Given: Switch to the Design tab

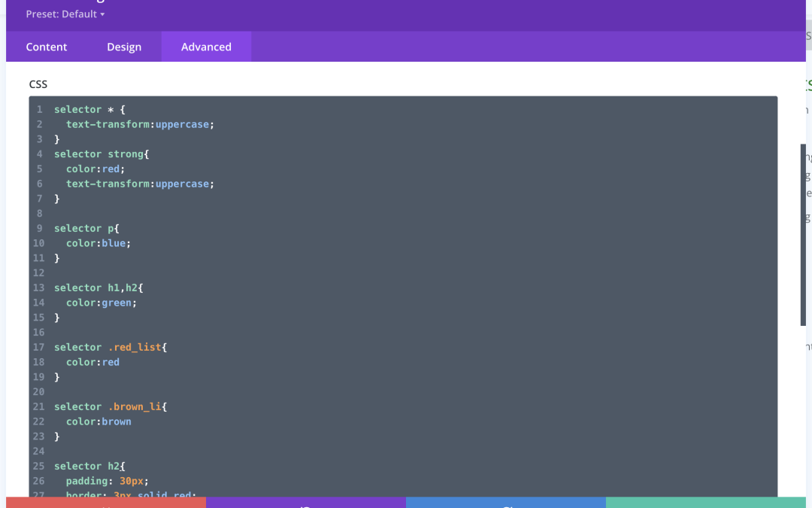Looking at the screenshot, I should (x=124, y=47).
